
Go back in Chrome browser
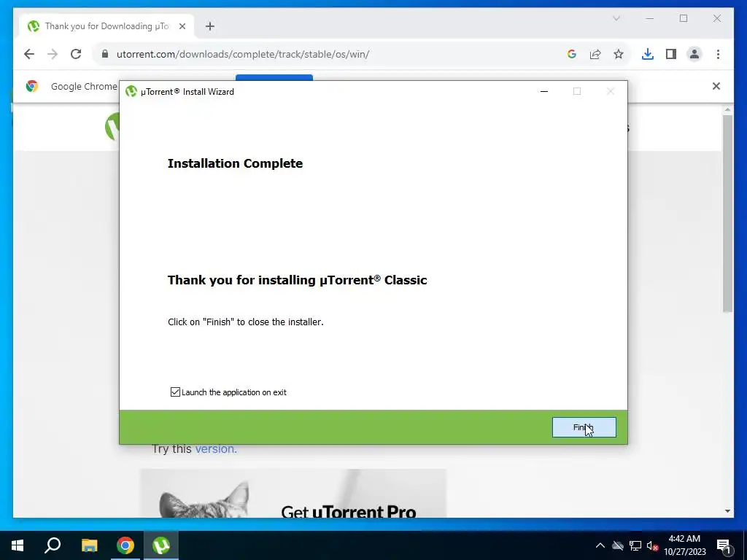tap(29, 54)
